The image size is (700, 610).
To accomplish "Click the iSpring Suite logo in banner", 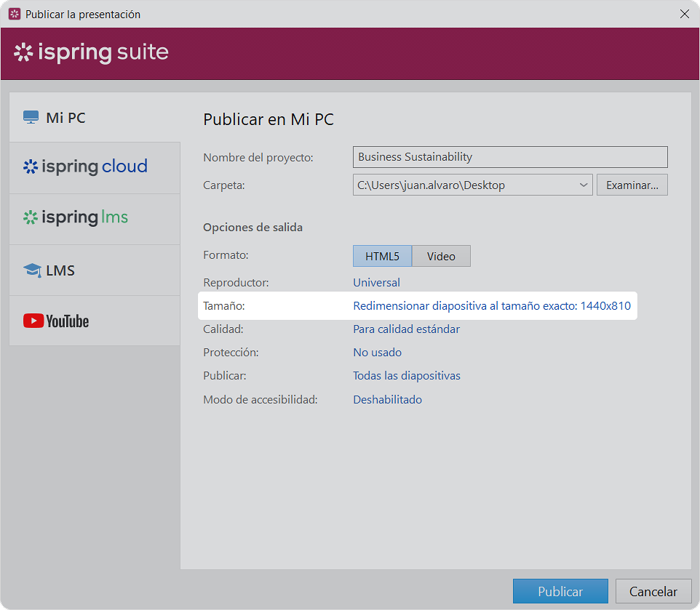I will [x=92, y=52].
